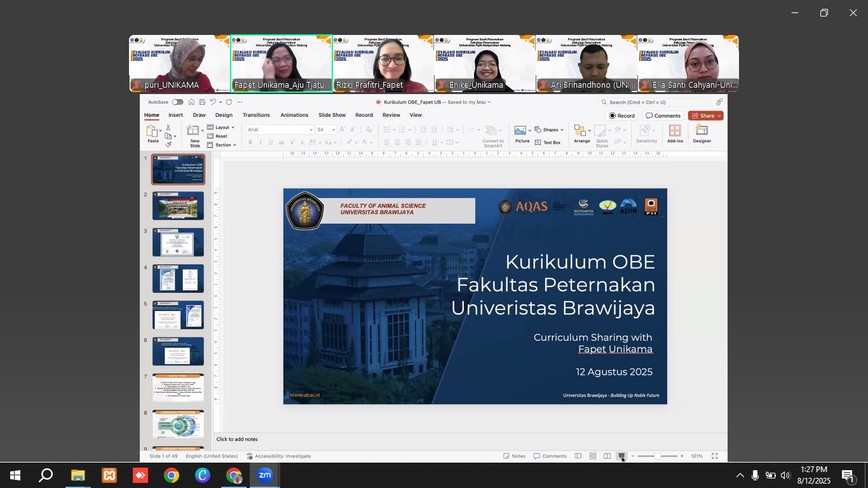Click the PowerPoint search field
This screenshot has height=488, width=868.
(x=654, y=102)
